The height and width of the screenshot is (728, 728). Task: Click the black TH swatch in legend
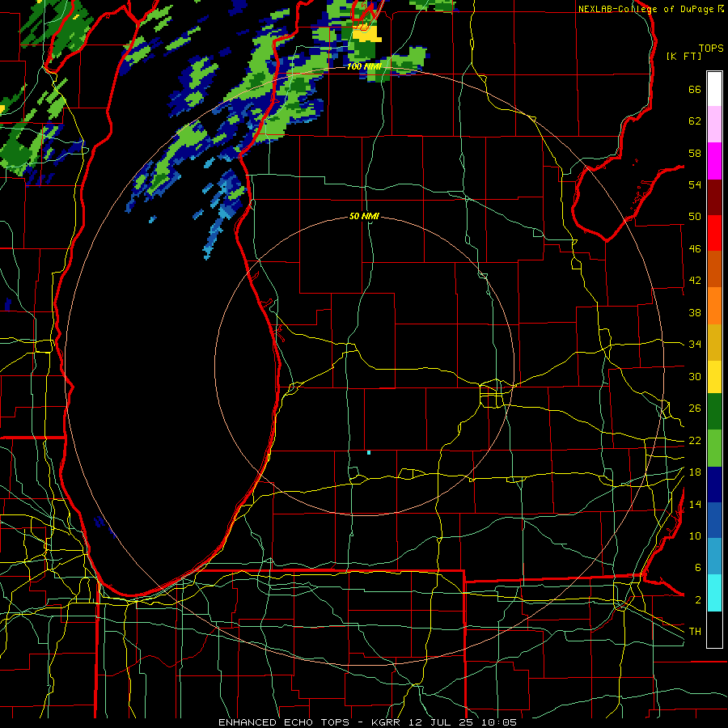pos(714,629)
